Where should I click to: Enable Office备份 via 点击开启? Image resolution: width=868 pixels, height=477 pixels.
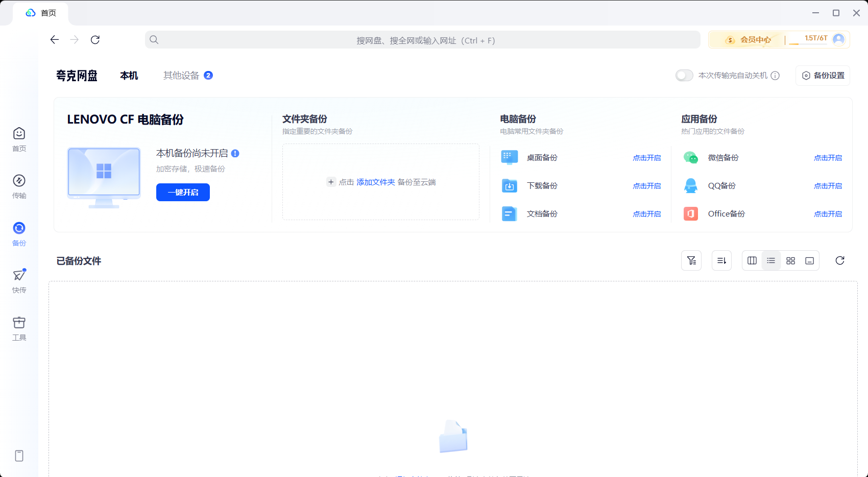click(x=828, y=214)
